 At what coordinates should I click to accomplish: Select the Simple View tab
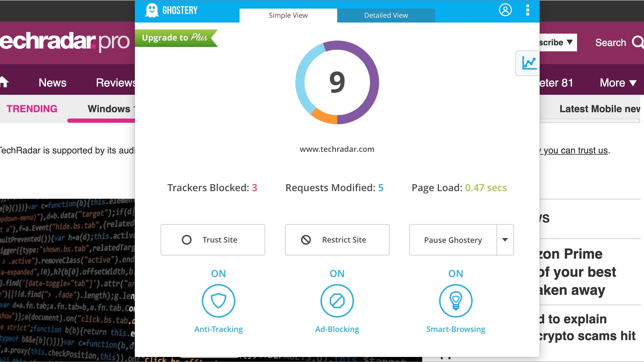[x=288, y=15]
